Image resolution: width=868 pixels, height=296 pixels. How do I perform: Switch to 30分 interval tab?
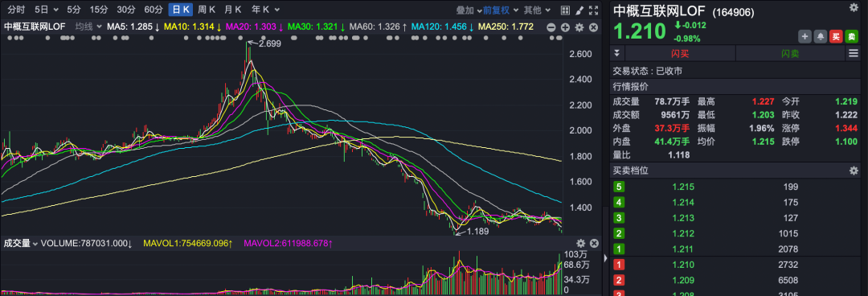click(126, 10)
